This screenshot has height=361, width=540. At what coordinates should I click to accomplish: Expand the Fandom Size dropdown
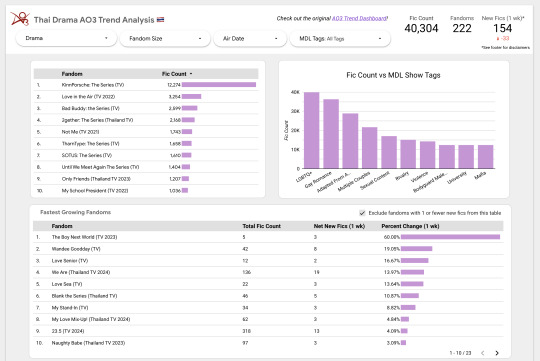tap(165, 39)
